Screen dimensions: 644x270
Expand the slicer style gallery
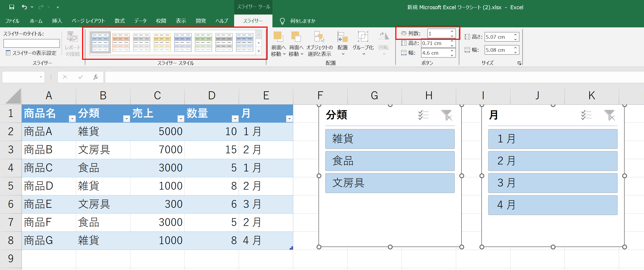pyautogui.click(x=259, y=51)
